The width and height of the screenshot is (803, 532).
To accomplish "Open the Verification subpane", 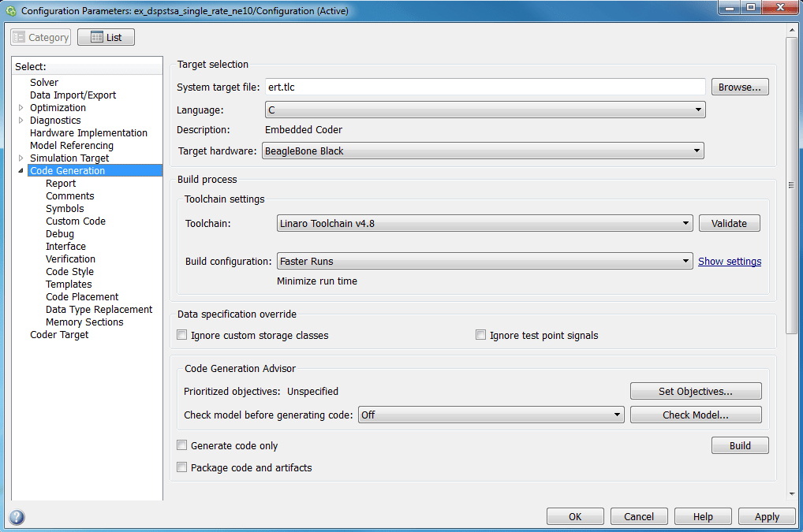I will click(70, 259).
